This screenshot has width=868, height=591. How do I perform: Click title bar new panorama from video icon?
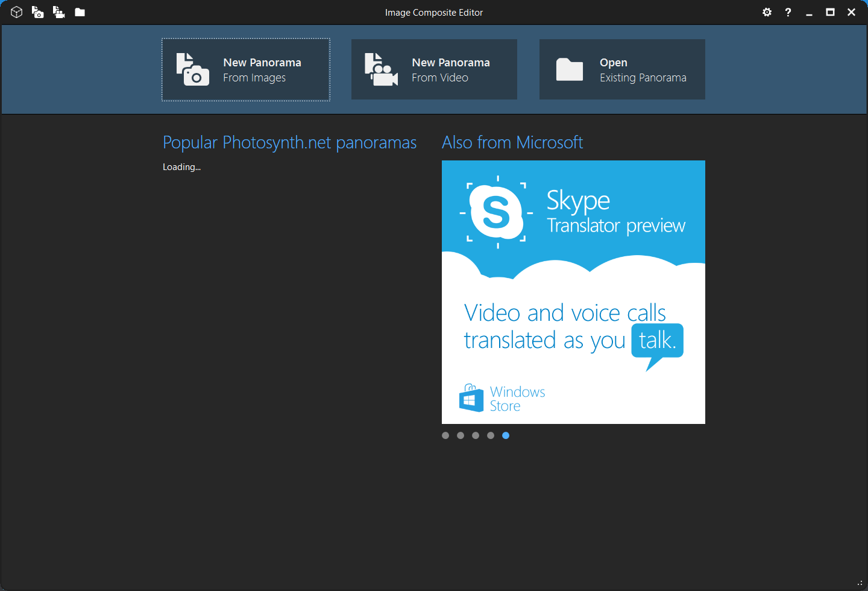tap(58, 12)
